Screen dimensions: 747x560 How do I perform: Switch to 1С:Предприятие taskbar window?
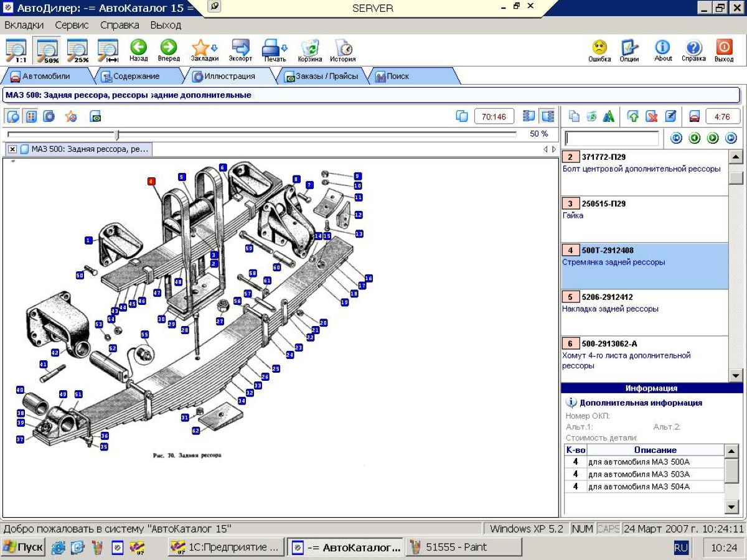(x=226, y=548)
